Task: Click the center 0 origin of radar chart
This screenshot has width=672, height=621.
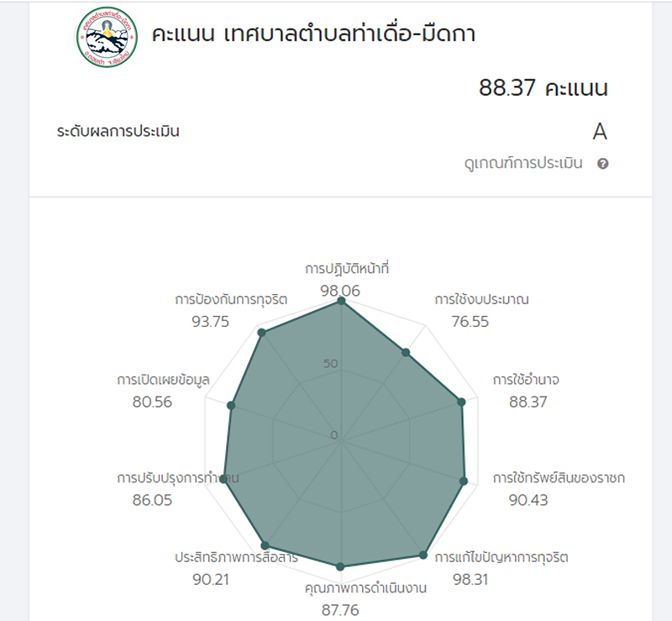Action: 341,441
